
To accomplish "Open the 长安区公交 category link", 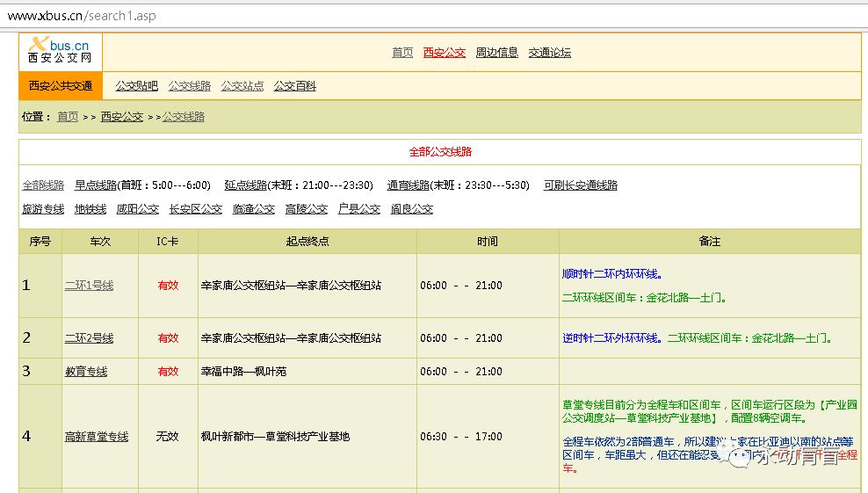I will 195,209.
